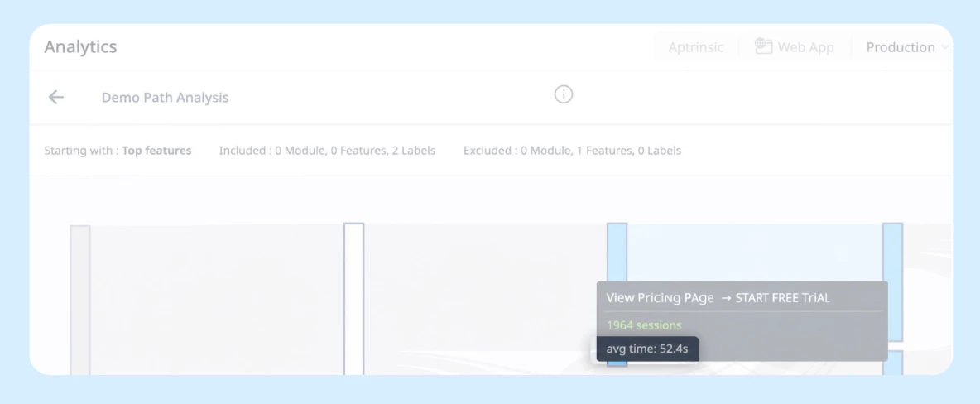980x404 pixels.
Task: Select the second white path node bar
Action: tap(353, 299)
